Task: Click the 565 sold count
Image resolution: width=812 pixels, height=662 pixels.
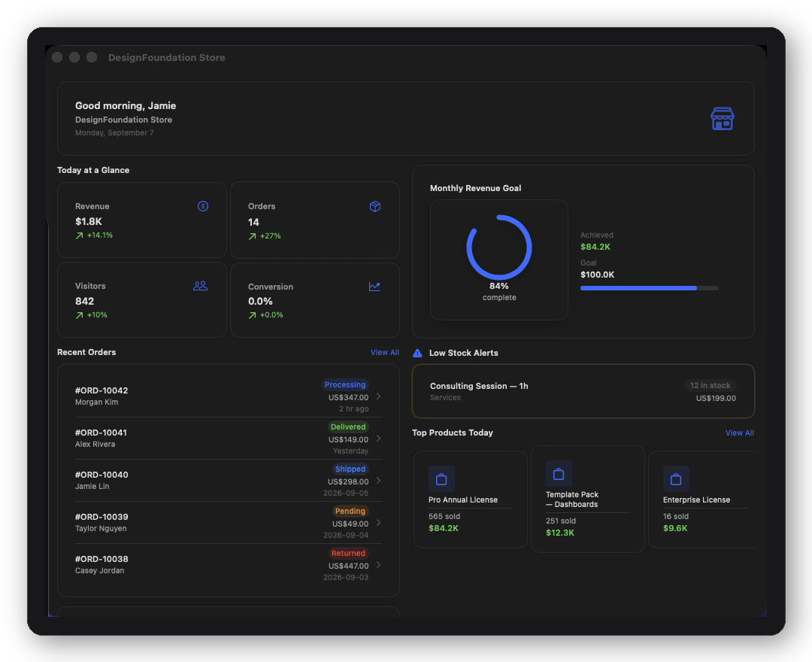Action: 444,517
